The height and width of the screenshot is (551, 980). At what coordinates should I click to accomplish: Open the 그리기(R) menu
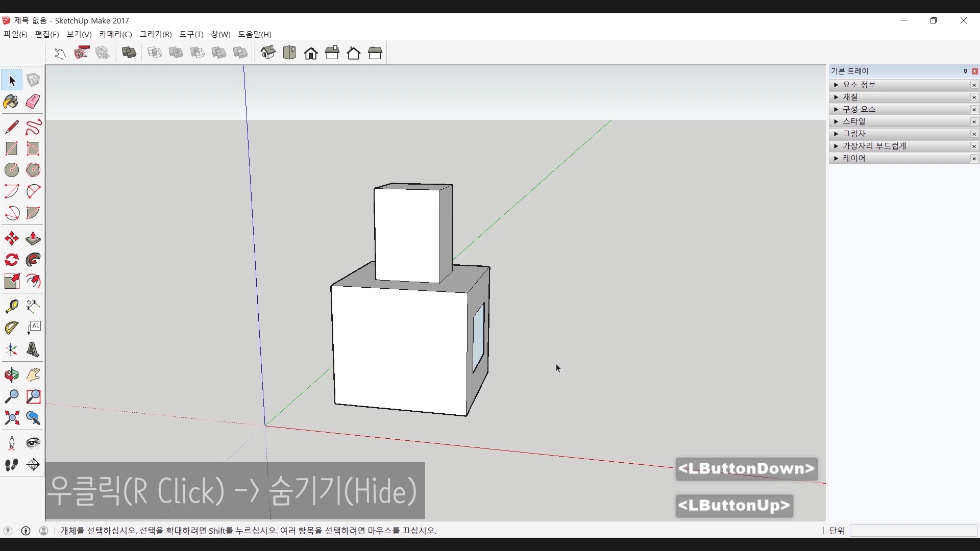click(156, 34)
